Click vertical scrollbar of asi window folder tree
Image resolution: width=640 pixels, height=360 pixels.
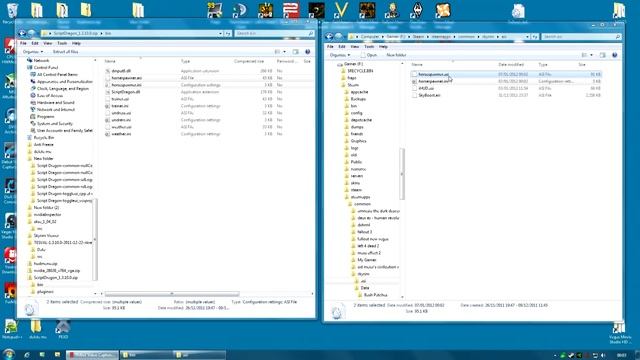(402, 174)
